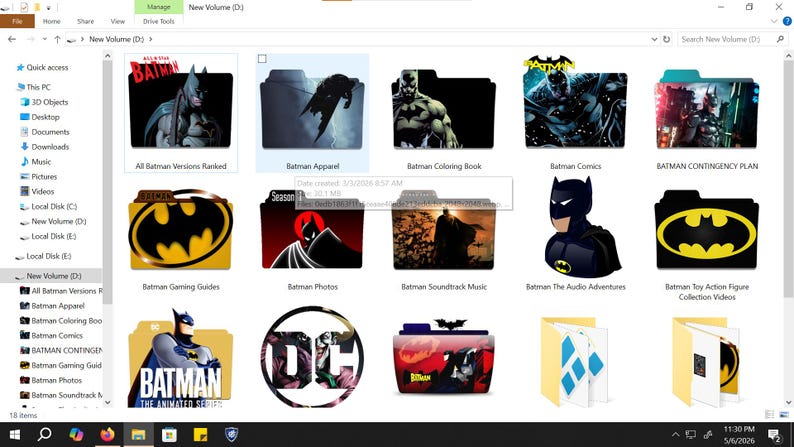Open the notification center icon
794x447 pixels.
click(x=774, y=434)
